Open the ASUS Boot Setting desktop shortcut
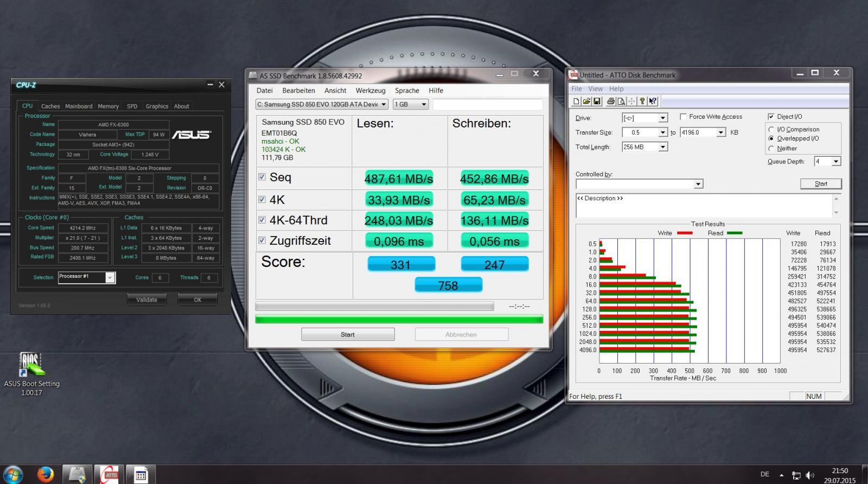Image resolution: width=868 pixels, height=484 pixels. tap(31, 373)
